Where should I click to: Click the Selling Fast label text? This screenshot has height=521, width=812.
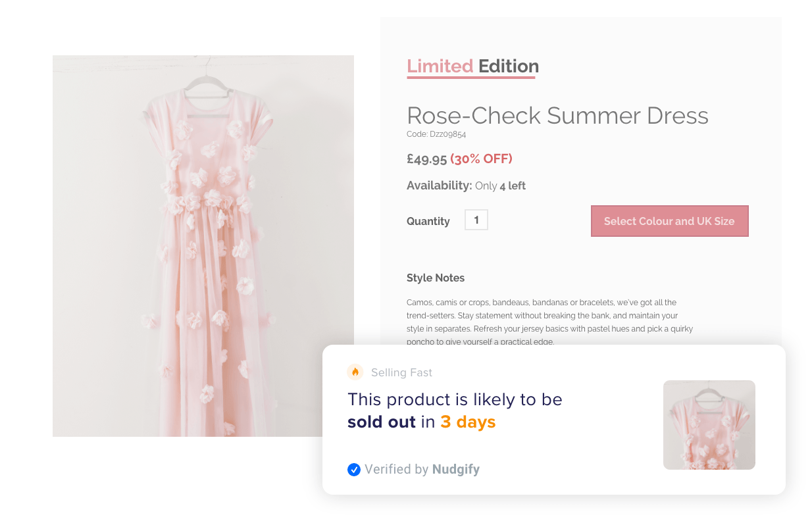(401, 373)
